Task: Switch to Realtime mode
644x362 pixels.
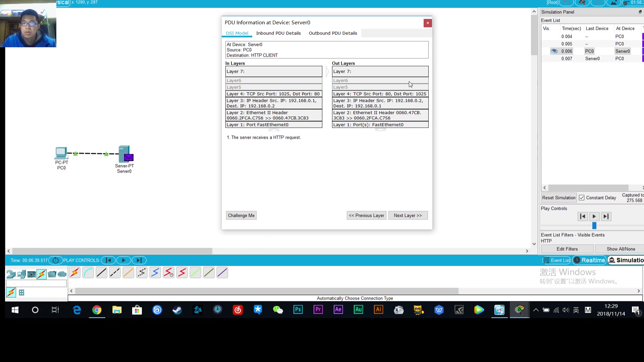Action: coord(589,260)
